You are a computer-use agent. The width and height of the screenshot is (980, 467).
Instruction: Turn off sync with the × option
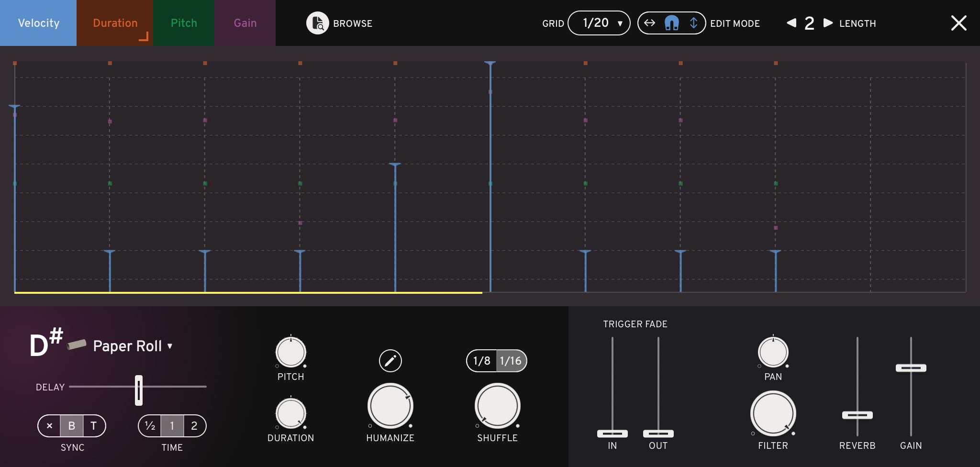[x=49, y=426]
